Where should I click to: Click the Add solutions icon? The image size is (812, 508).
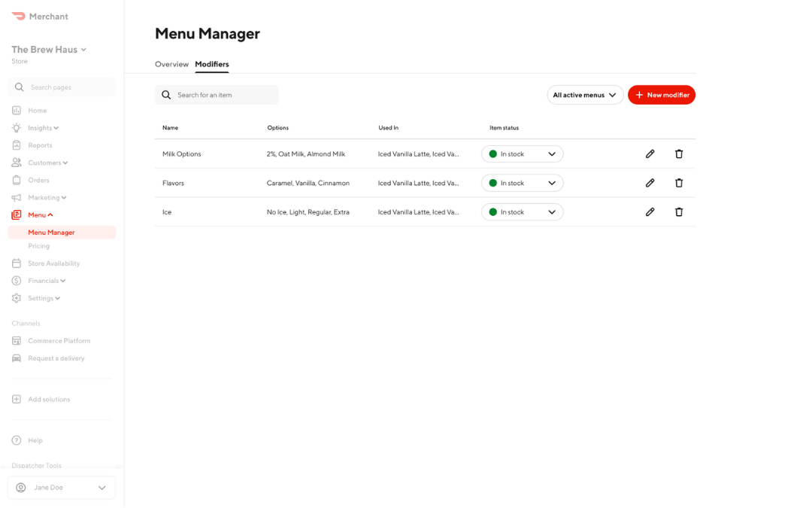17,399
